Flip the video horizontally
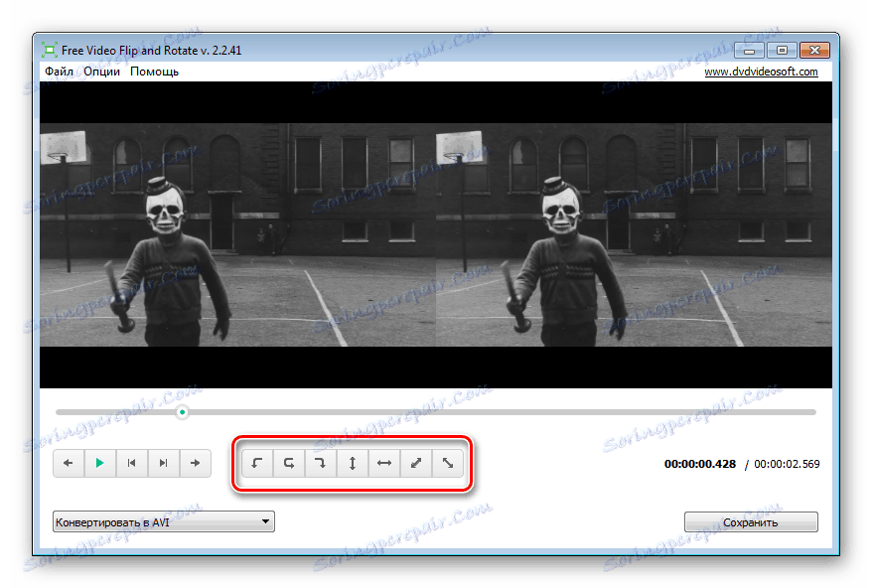 [x=384, y=463]
